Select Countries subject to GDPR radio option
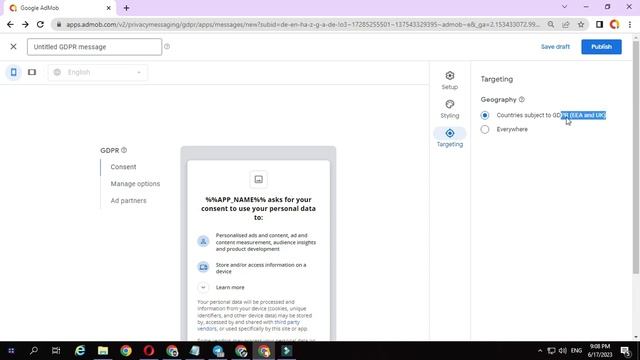The image size is (640, 360). click(x=484, y=116)
